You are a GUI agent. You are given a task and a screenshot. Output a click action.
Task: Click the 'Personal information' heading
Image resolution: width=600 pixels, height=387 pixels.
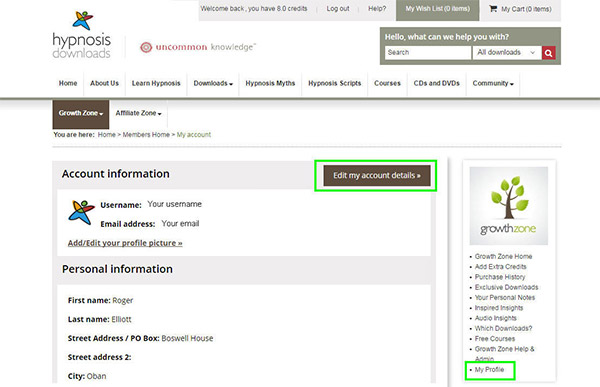(x=117, y=269)
